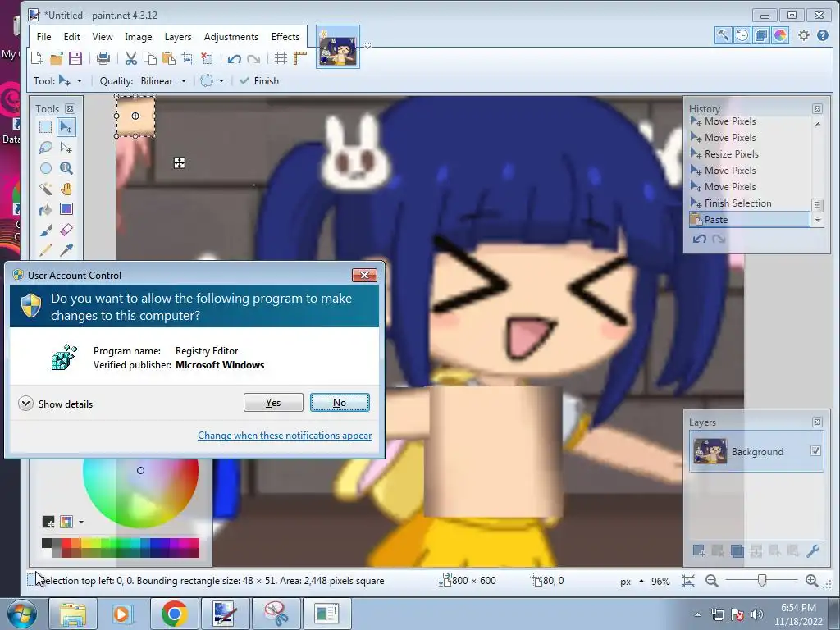Expand the image list arrow beside thumbnail
This screenshot has width=840, height=630.
[x=367, y=47]
